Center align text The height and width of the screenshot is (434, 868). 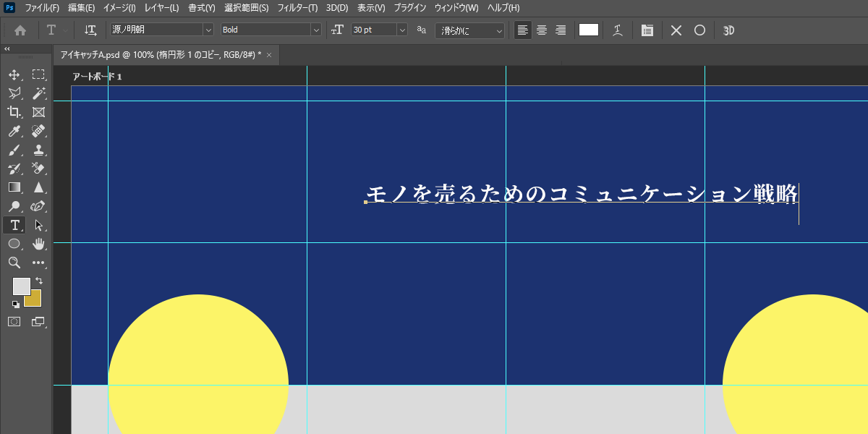(541, 30)
